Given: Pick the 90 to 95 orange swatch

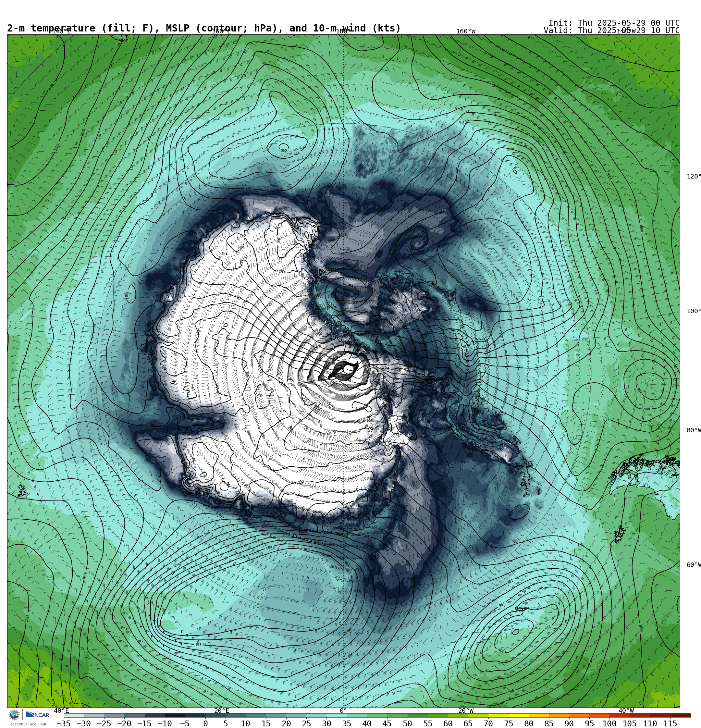Looking at the screenshot, I should pos(579,715).
